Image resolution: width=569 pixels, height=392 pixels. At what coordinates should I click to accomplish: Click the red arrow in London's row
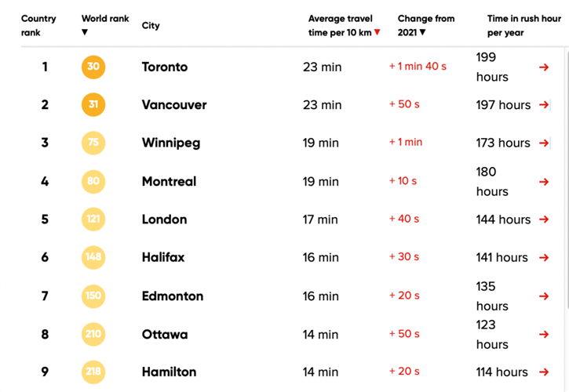(x=544, y=220)
